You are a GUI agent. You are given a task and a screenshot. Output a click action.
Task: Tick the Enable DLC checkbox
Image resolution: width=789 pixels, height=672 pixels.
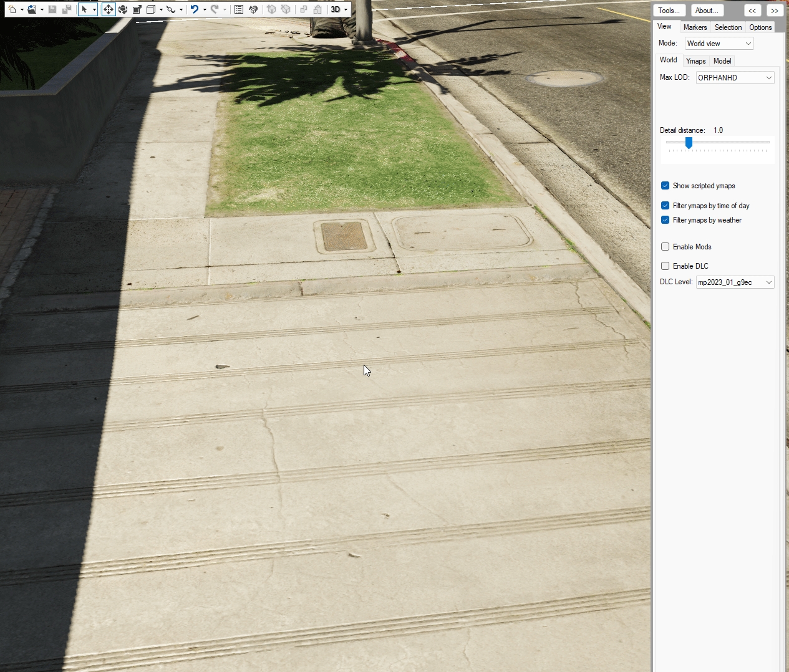click(x=666, y=266)
